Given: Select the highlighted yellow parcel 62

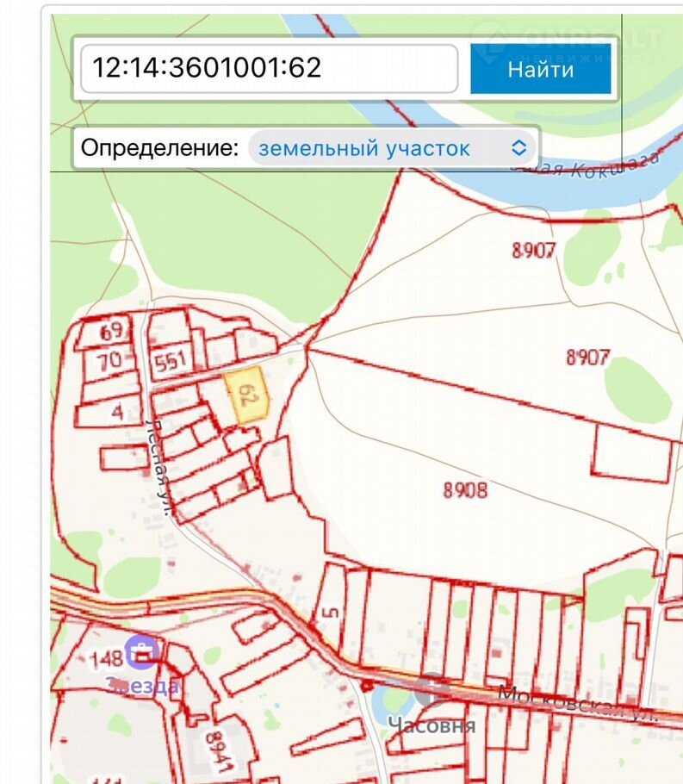Looking at the screenshot, I should tap(249, 396).
